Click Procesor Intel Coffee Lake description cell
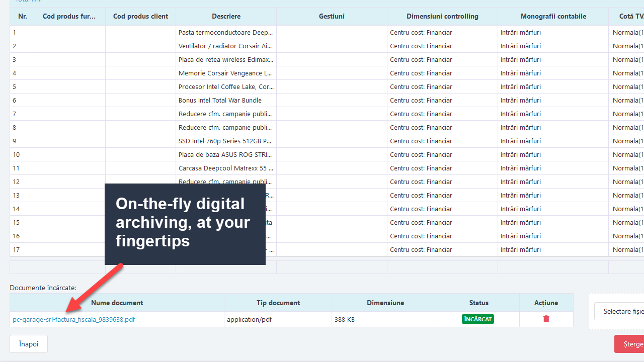Viewport: 644px width, 362px height. (226, 86)
